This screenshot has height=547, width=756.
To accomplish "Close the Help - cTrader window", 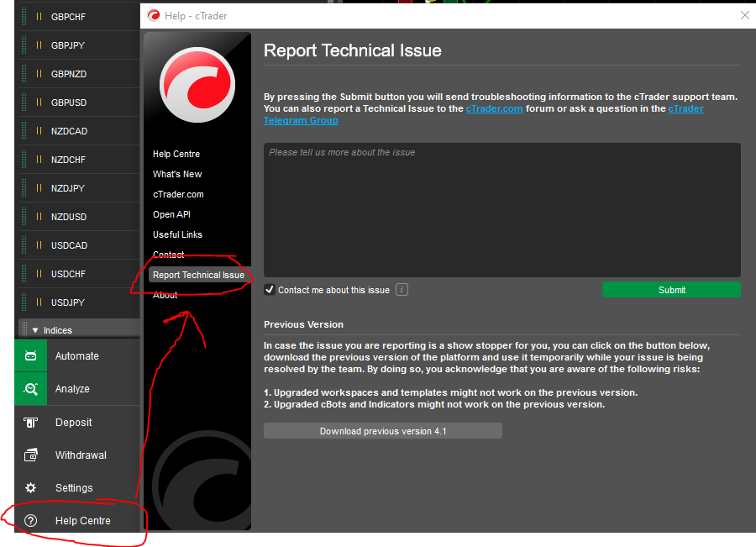I will coord(745,15).
